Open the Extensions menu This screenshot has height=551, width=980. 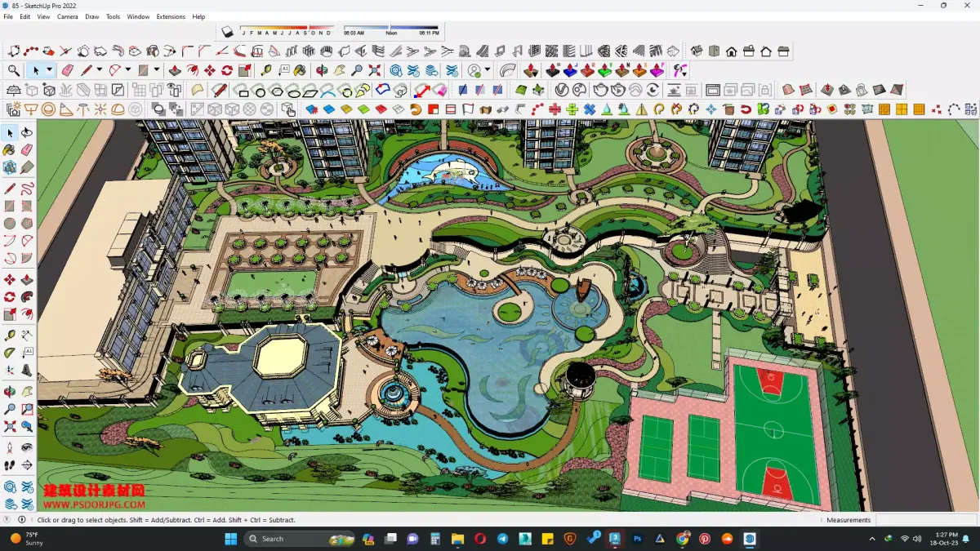171,16
